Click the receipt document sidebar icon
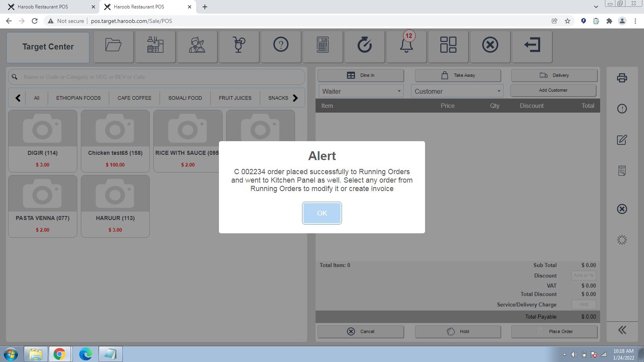The image size is (644, 362). [x=622, y=171]
